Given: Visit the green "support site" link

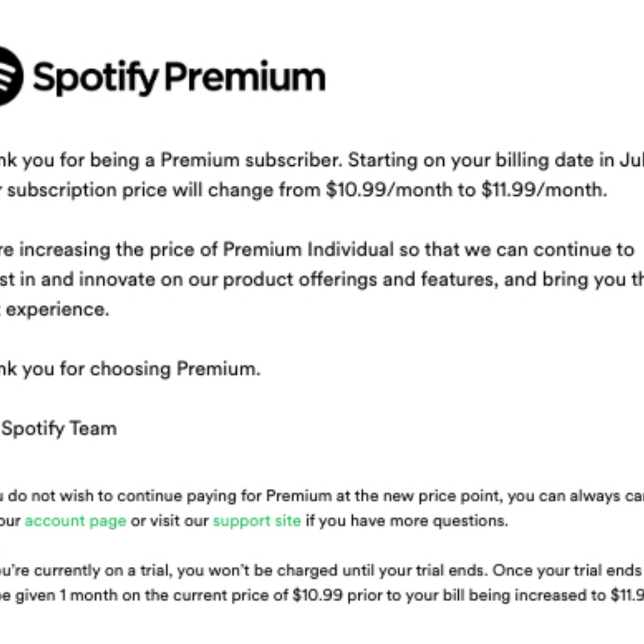Looking at the screenshot, I should pyautogui.click(x=257, y=521).
